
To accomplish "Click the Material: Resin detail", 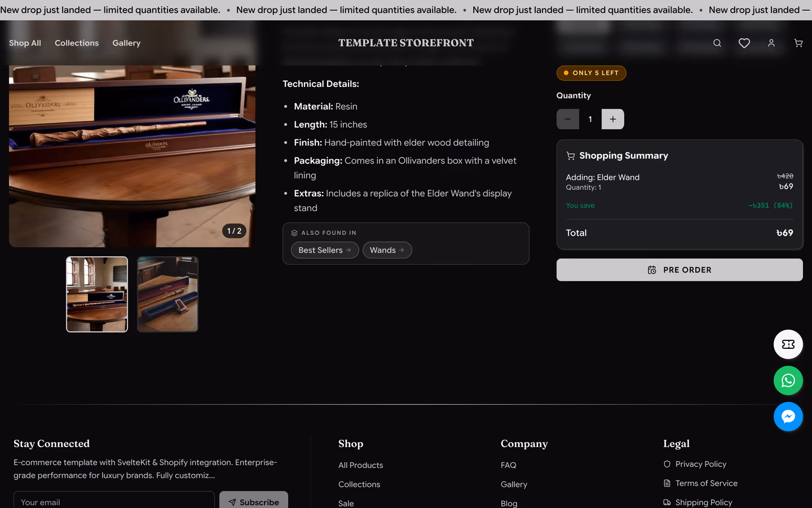I will tap(325, 107).
